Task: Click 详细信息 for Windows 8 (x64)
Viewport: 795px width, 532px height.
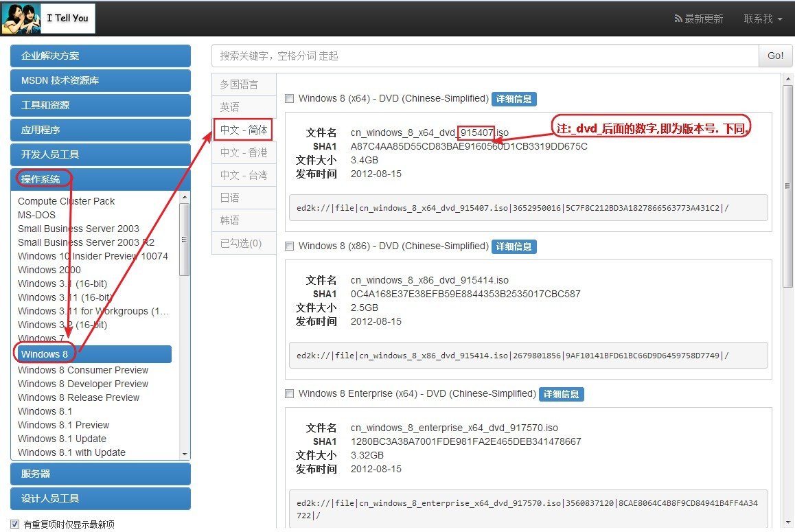Action: 514,98
